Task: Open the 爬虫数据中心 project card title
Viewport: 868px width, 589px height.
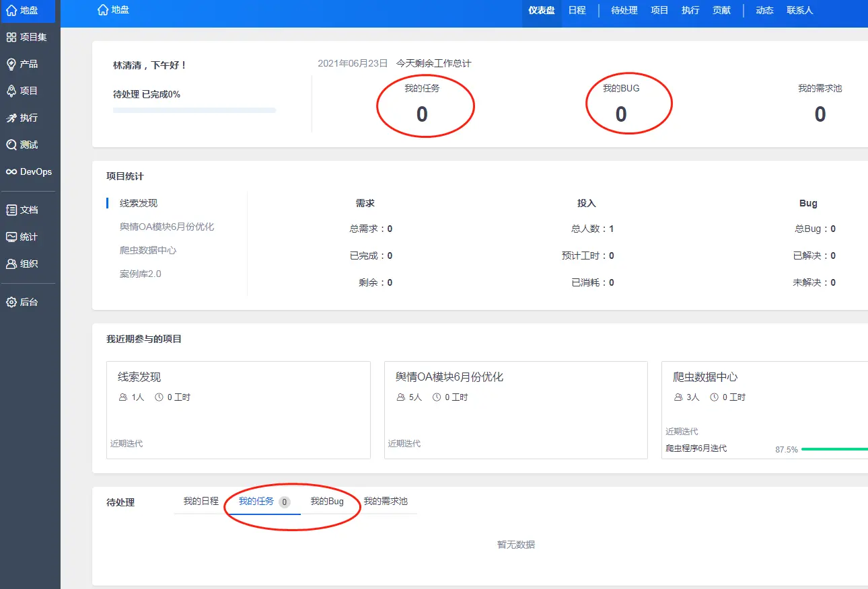Action: pyautogui.click(x=705, y=377)
